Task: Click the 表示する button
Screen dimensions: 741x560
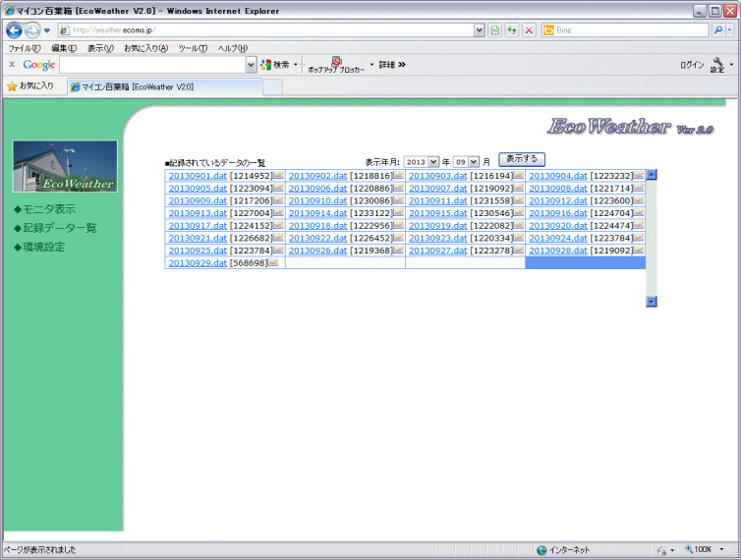Action: tap(521, 159)
